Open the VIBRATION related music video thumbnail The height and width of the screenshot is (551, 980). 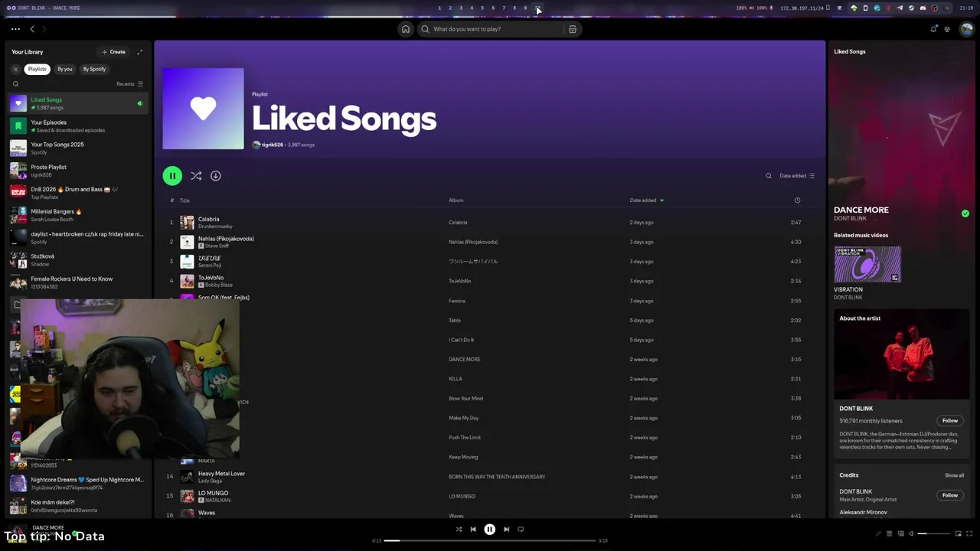(867, 265)
